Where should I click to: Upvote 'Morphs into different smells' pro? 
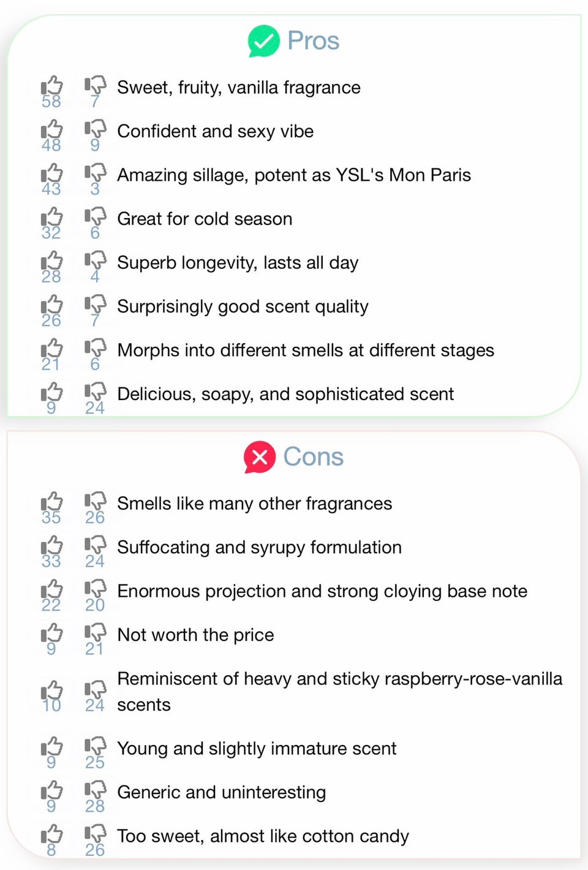pos(52,349)
